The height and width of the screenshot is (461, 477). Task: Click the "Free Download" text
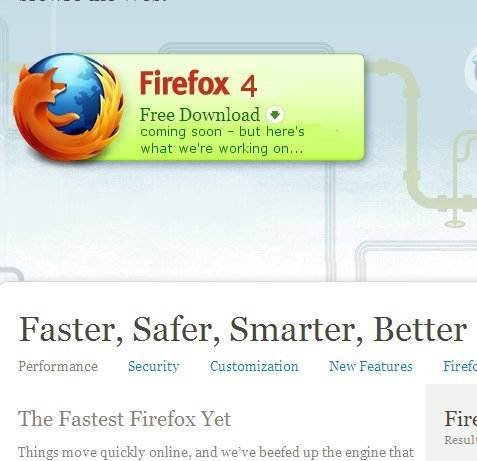coord(200,115)
